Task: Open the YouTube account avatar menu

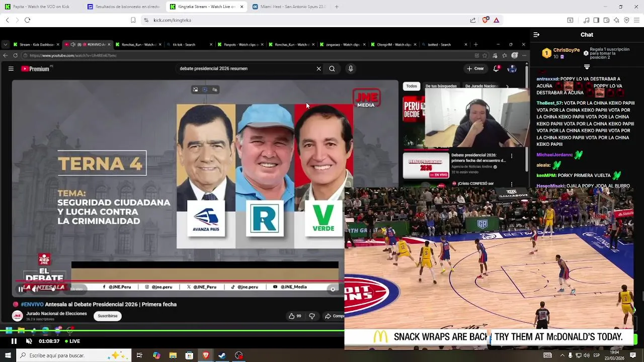Action: (x=512, y=69)
